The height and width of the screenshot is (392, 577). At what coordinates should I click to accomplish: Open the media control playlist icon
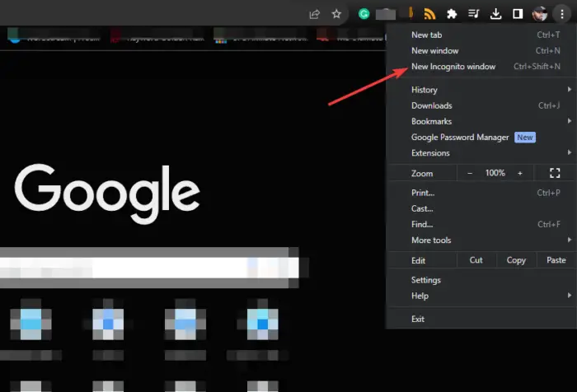pos(474,14)
